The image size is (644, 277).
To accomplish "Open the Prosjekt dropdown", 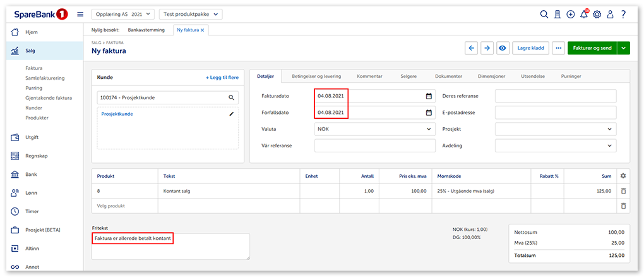I will pos(555,129).
